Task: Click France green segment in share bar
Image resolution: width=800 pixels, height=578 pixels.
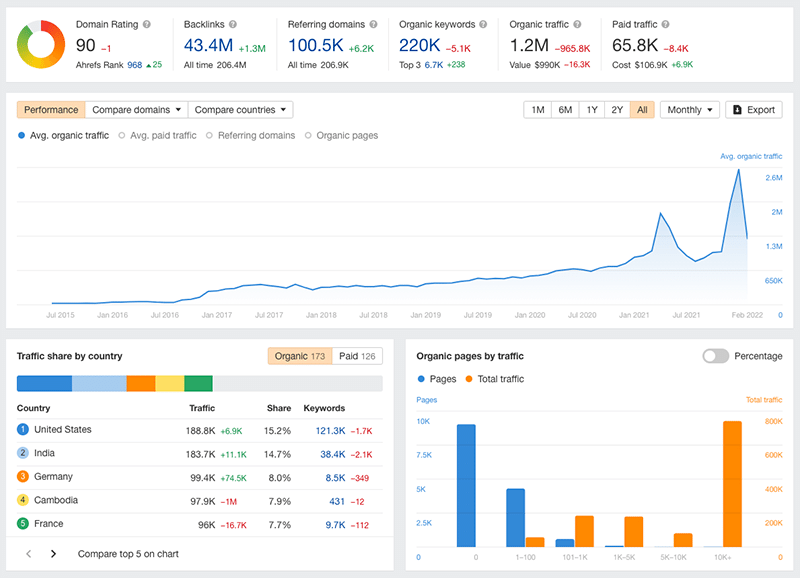Action: tap(198, 384)
